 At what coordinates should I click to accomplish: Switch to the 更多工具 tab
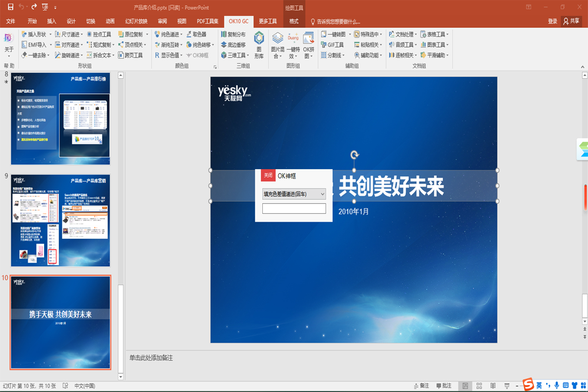click(268, 21)
